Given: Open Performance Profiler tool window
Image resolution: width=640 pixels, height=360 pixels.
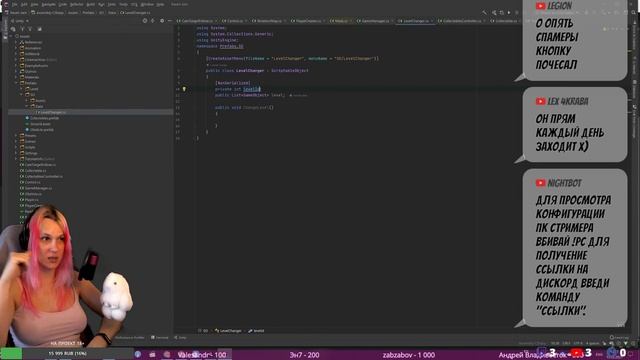Looking at the screenshot, I should click(x=129, y=338).
